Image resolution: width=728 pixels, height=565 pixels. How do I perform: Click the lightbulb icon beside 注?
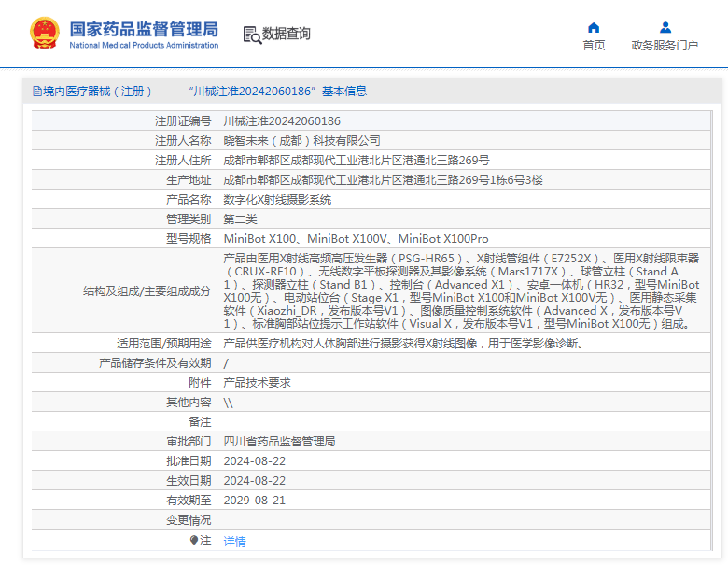click(194, 541)
